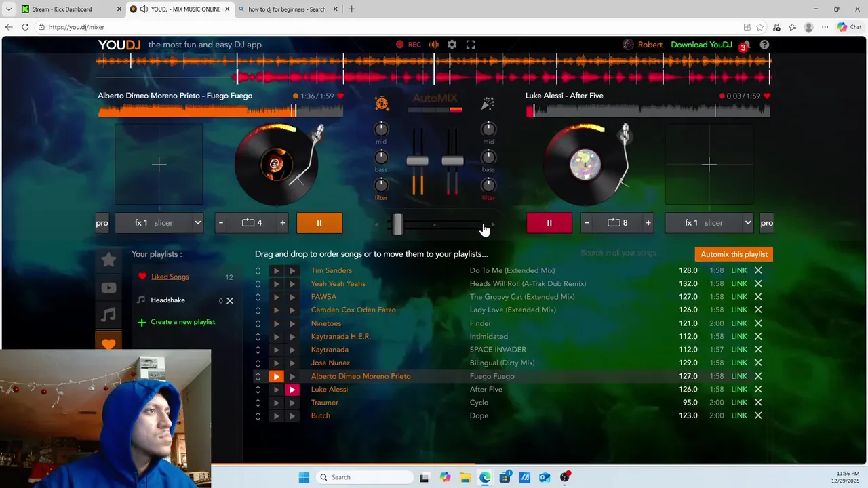Open the waveform display icon in header
This screenshot has height=488, width=868.
434,45
